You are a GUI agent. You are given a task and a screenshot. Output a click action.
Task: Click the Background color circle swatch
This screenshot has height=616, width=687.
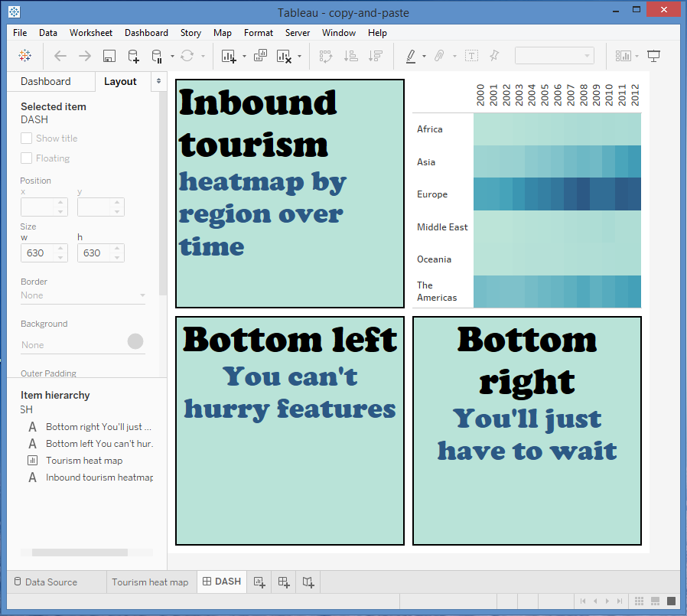(135, 341)
